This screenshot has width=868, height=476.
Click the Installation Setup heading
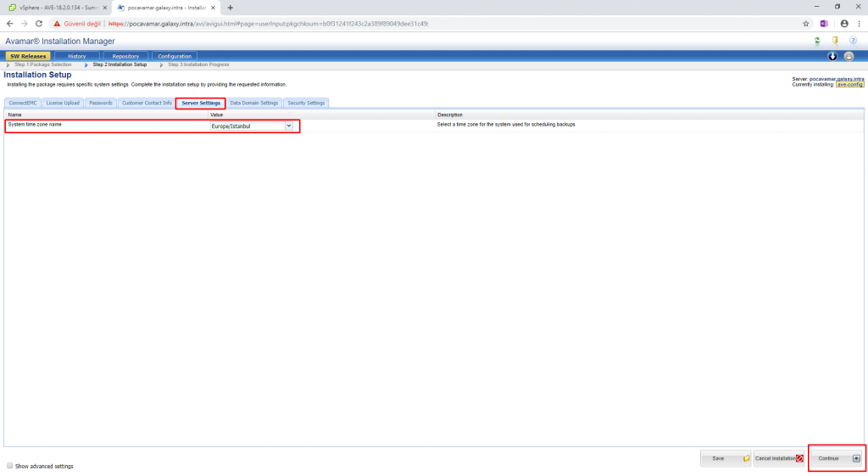(37, 75)
